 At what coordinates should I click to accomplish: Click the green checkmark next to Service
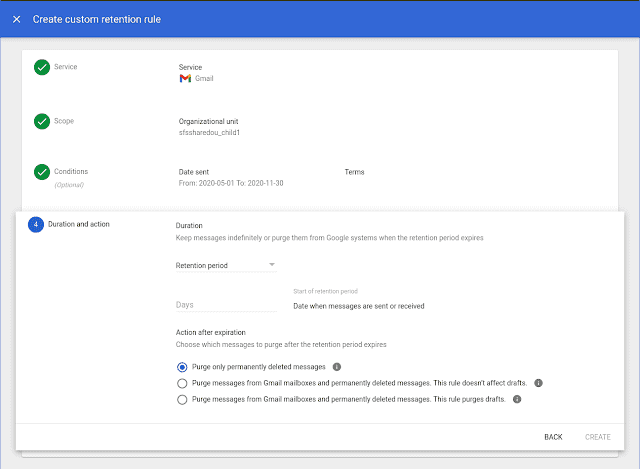tap(42, 67)
